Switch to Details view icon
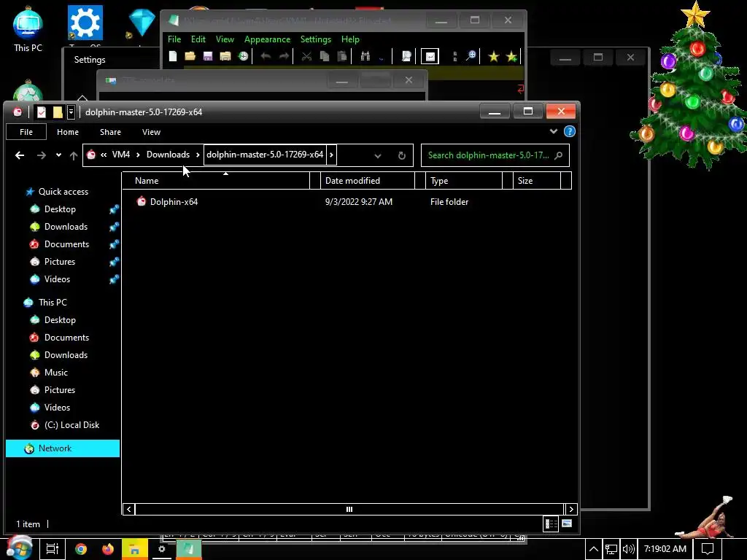747x560 pixels. click(x=551, y=524)
